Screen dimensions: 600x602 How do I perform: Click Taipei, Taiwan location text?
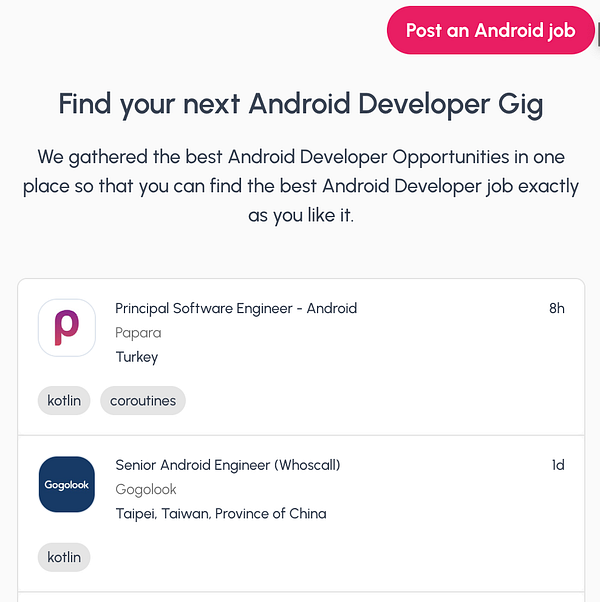[x=221, y=513]
